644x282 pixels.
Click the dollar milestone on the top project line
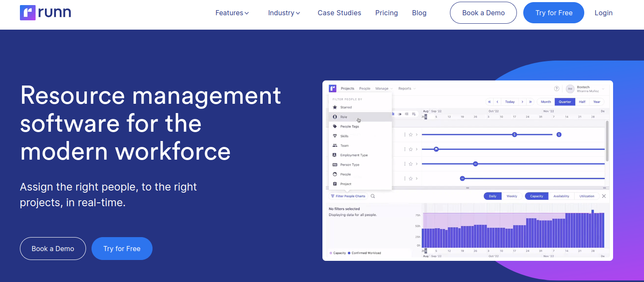coord(514,135)
